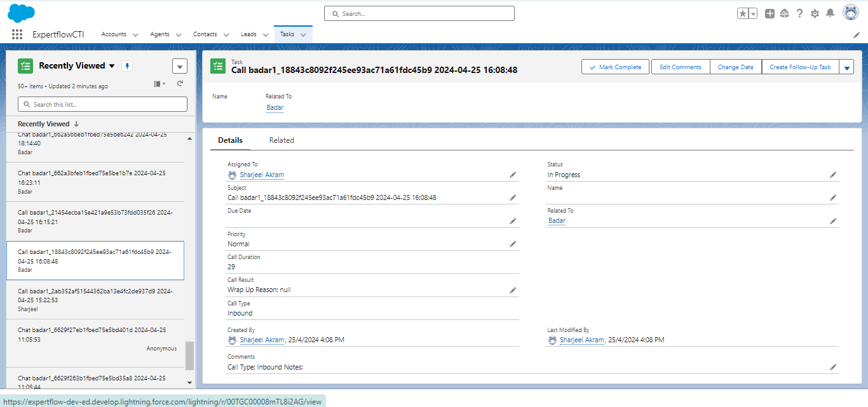Open the Trailhead guidance icon

(785, 13)
